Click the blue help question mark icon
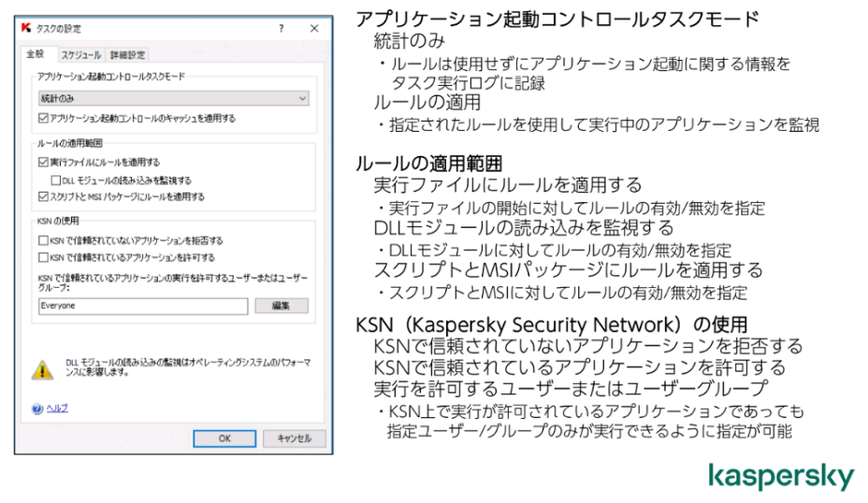This screenshot has height=503, width=868. coord(37,409)
